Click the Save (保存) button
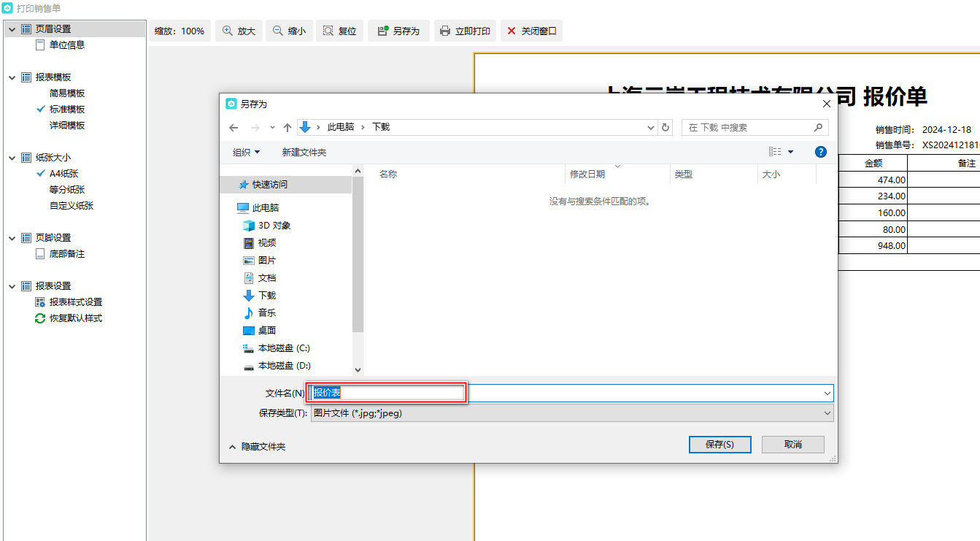This screenshot has width=980, height=541. tap(719, 444)
